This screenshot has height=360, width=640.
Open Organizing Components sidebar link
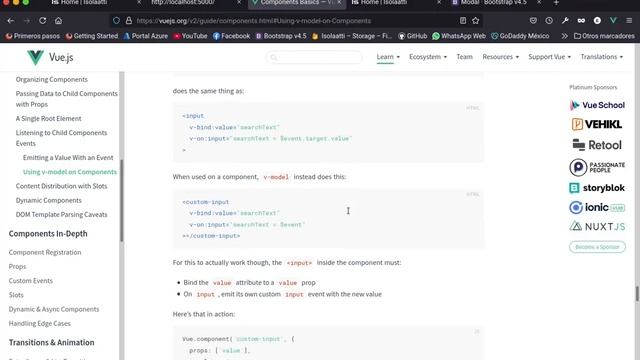tap(51, 79)
